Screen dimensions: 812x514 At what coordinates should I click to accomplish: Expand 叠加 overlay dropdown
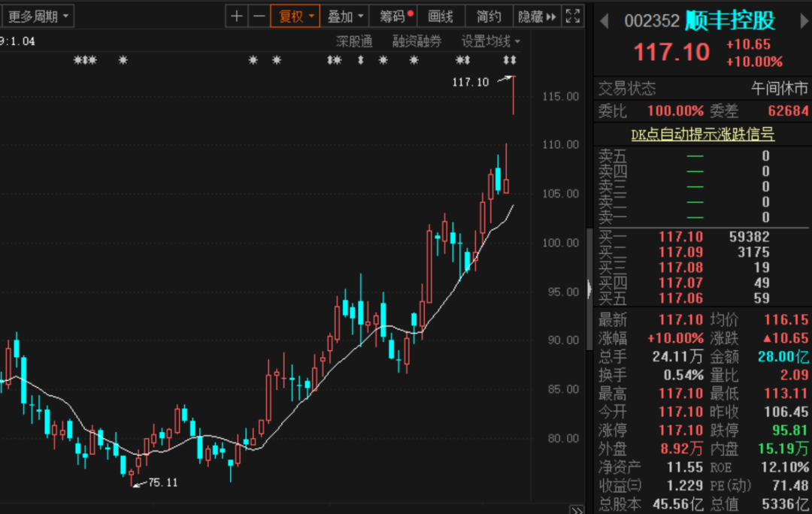(x=345, y=17)
